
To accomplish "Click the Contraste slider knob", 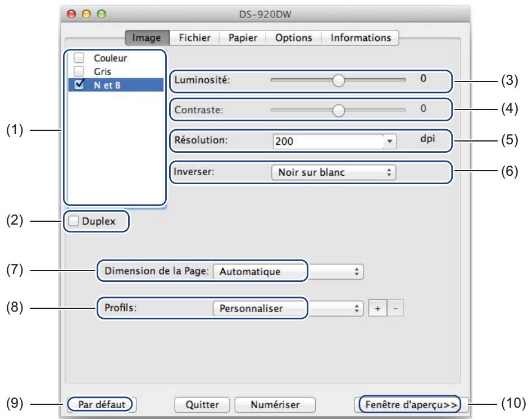I will [x=338, y=111].
